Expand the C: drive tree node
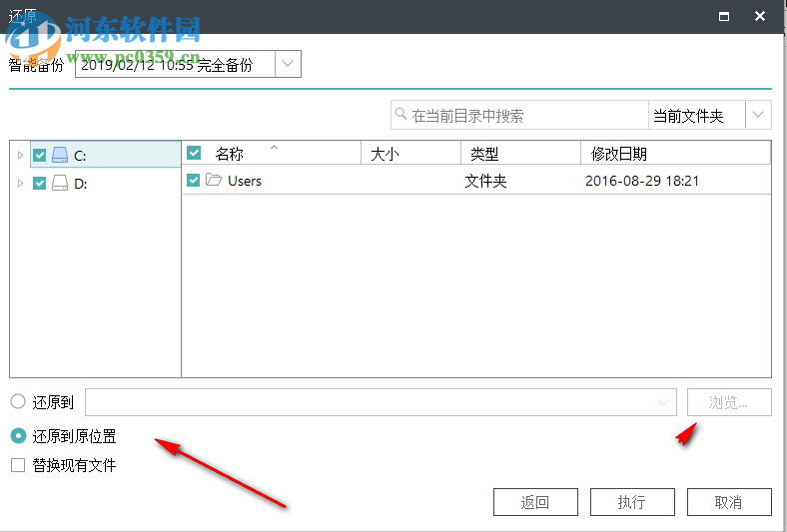Screen dimensions: 787x532 pos(20,155)
